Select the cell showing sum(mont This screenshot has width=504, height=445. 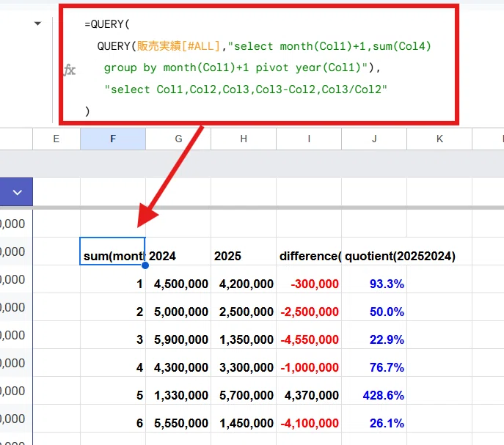[113, 251]
